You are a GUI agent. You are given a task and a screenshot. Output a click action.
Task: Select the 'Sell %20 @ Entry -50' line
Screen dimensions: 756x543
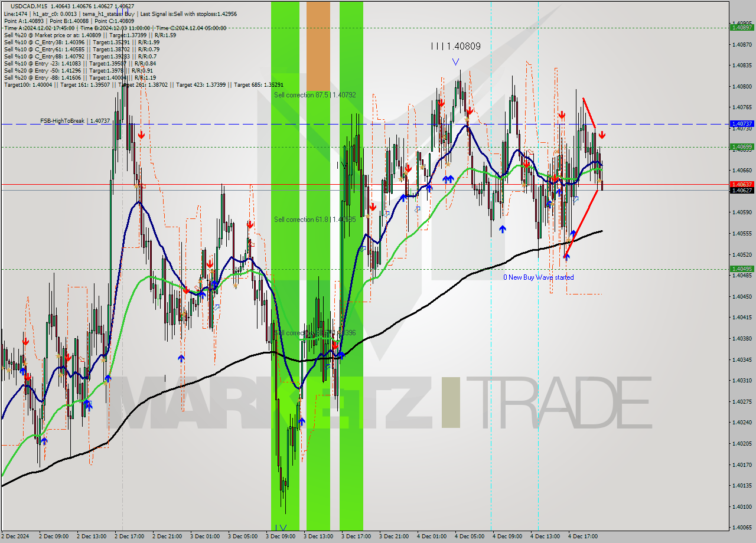(x=79, y=70)
